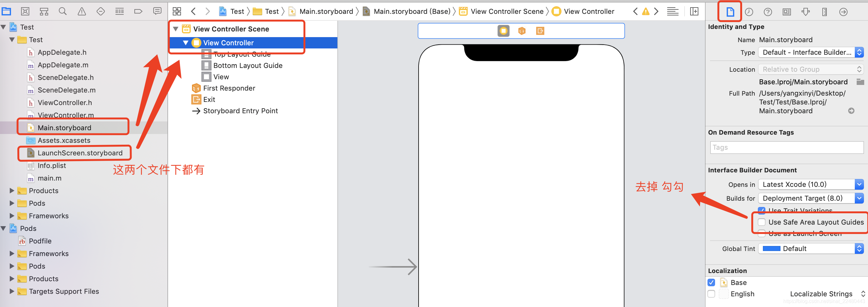868x307 pixels.
Task: Select View in document outline
Action: coord(221,77)
